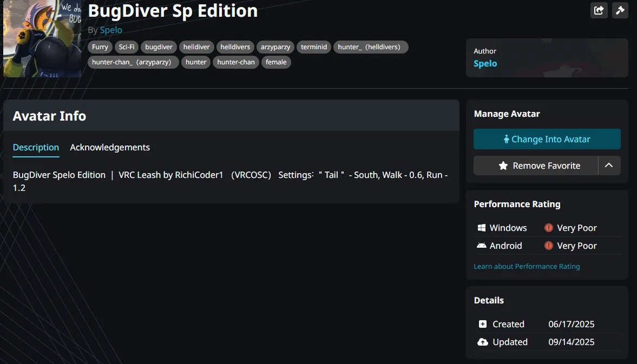Viewport: 637px width, 364px height.
Task: Select the hunter_ (helldivers) tag
Action: coord(371,47)
